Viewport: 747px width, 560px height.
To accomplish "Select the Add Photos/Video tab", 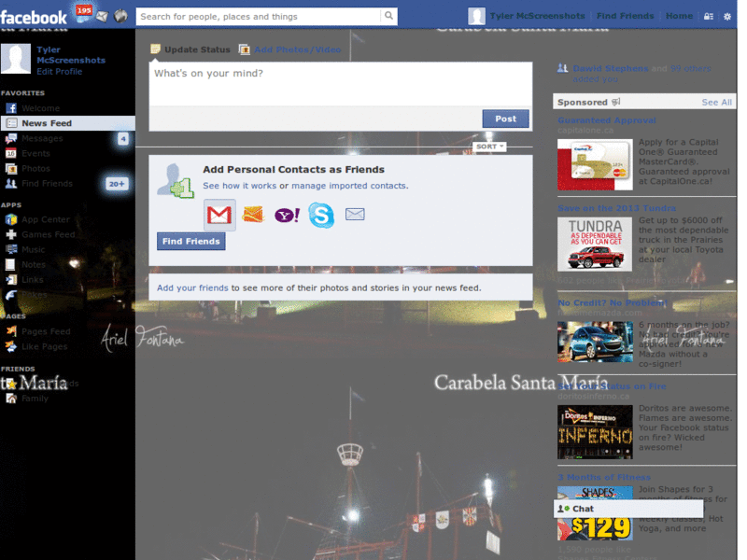I will (x=289, y=49).
